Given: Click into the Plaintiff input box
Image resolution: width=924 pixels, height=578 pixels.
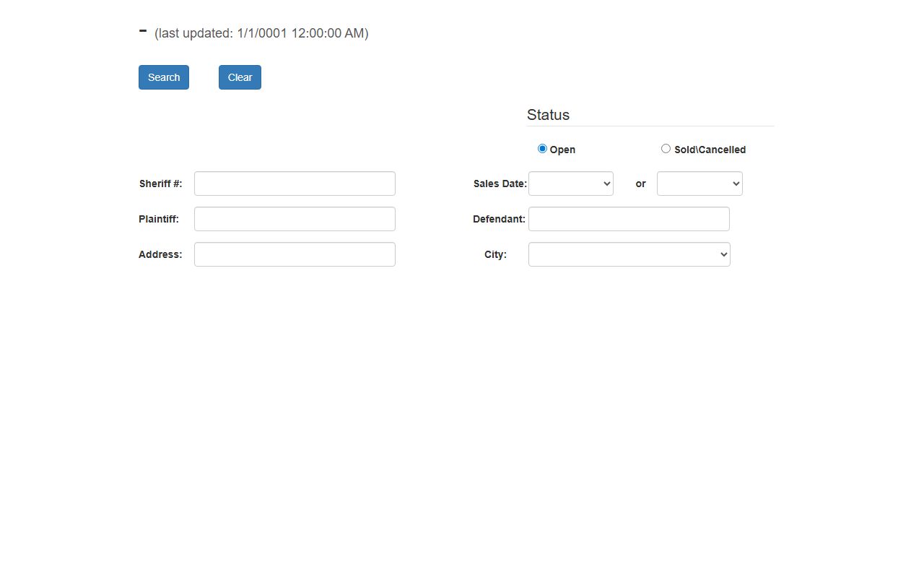Looking at the screenshot, I should [295, 219].
